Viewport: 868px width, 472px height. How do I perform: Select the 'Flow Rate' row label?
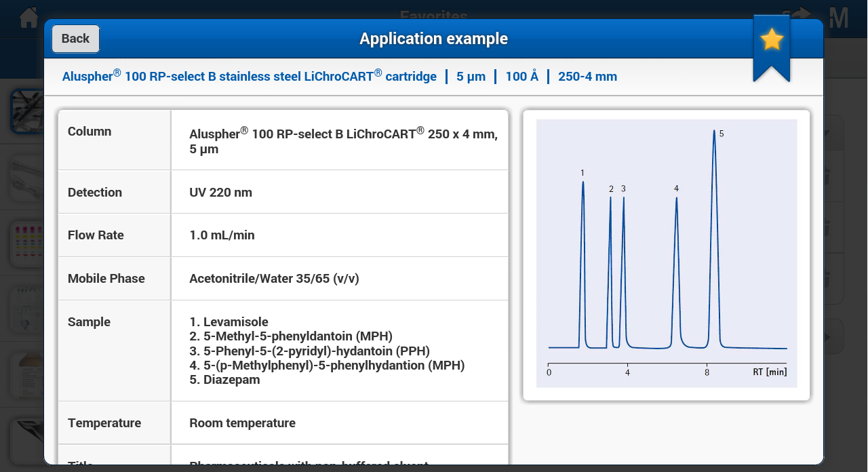(96, 235)
